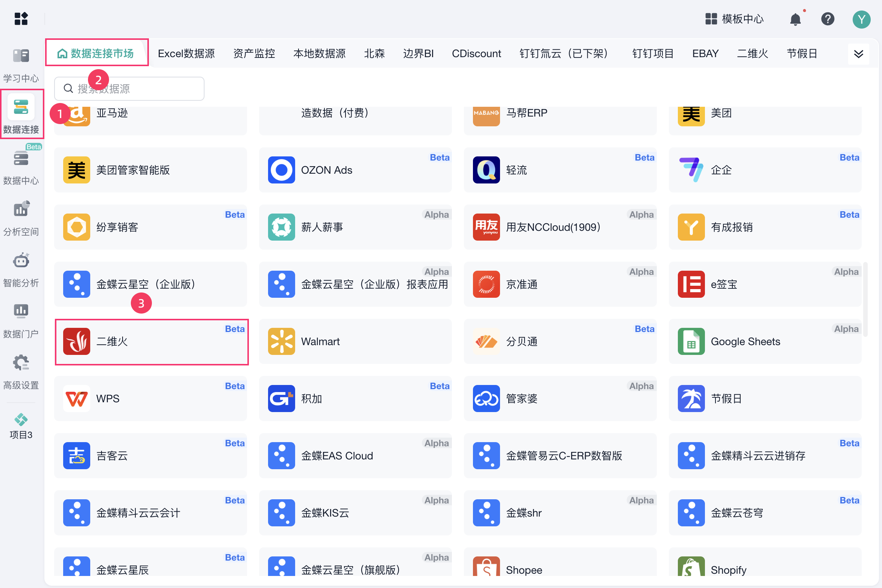
Task: Select the 金蝶精斗云云进销存 card
Action: point(765,456)
